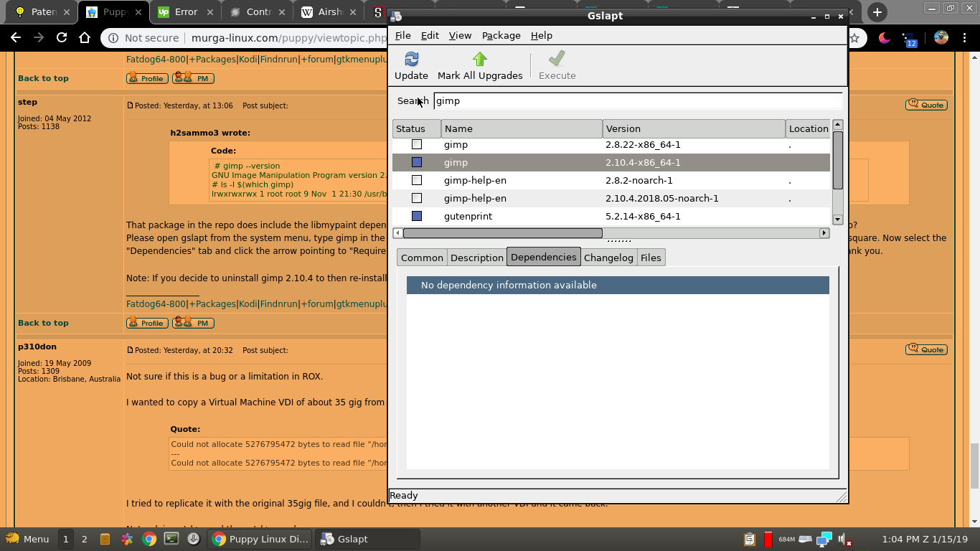Click the muted volume tray icon
The width and height of the screenshot is (980, 551).
[845, 539]
